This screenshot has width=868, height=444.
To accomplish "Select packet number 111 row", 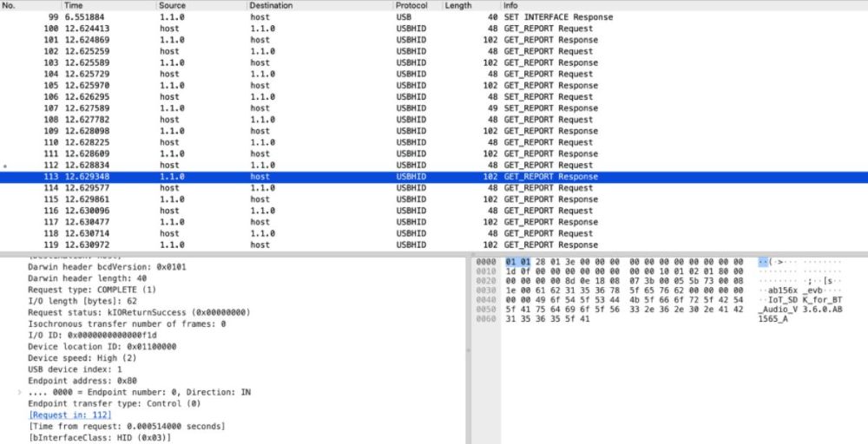I will point(434,153).
